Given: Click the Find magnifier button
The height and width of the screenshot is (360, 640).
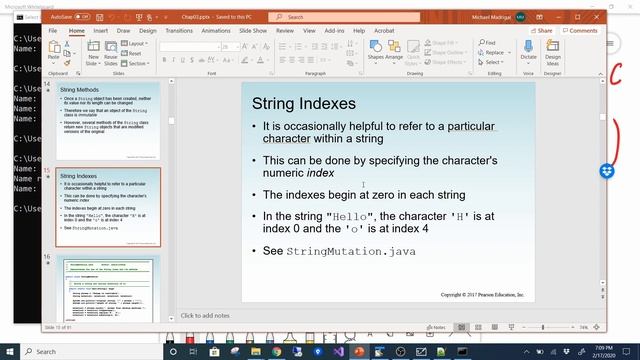Looking at the screenshot, I should (487, 42).
